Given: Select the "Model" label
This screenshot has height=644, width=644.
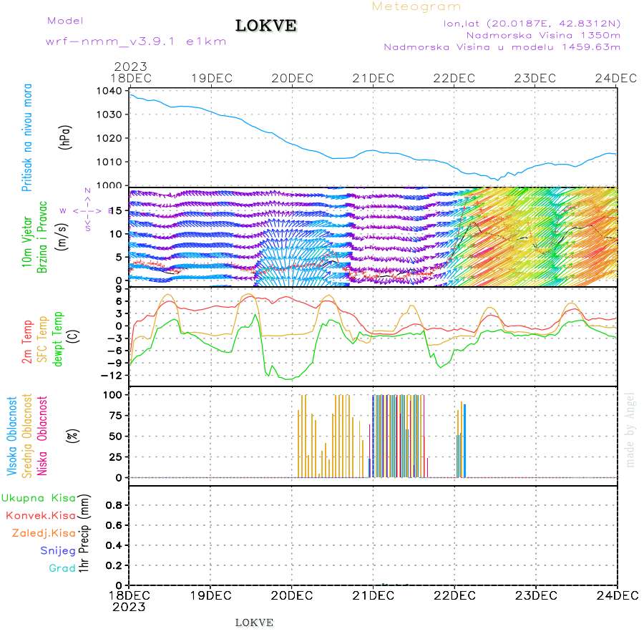Looking at the screenshot, I should (65, 21).
